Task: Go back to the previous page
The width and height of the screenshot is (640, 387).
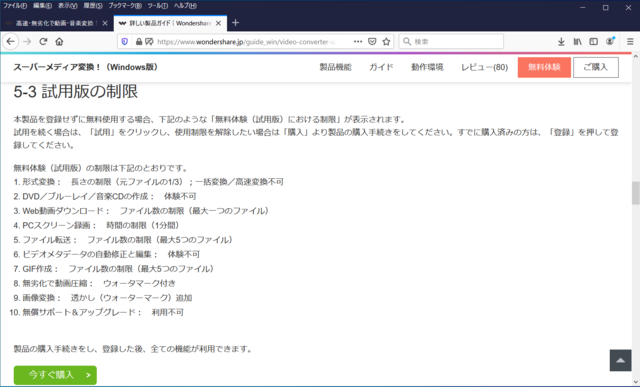Action: [11, 42]
